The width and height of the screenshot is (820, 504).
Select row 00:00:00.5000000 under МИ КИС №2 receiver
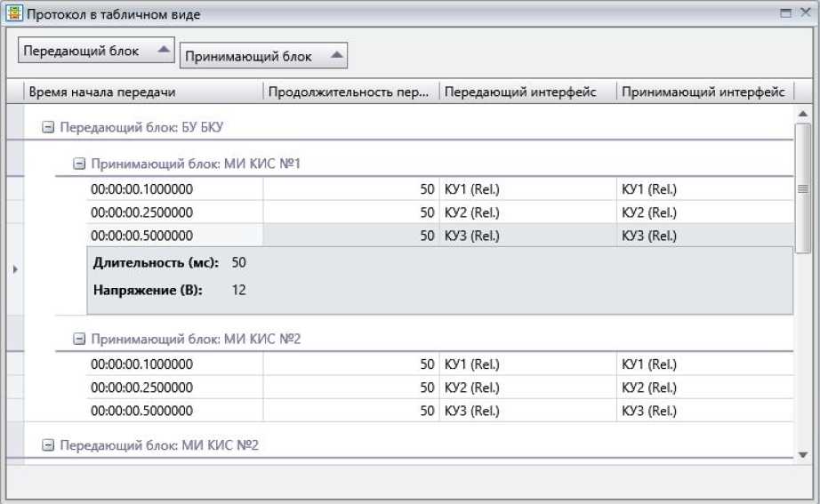[x=440, y=411]
